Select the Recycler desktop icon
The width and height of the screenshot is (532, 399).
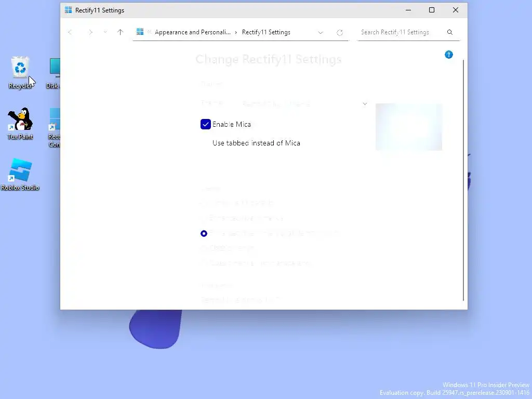pyautogui.click(x=20, y=73)
